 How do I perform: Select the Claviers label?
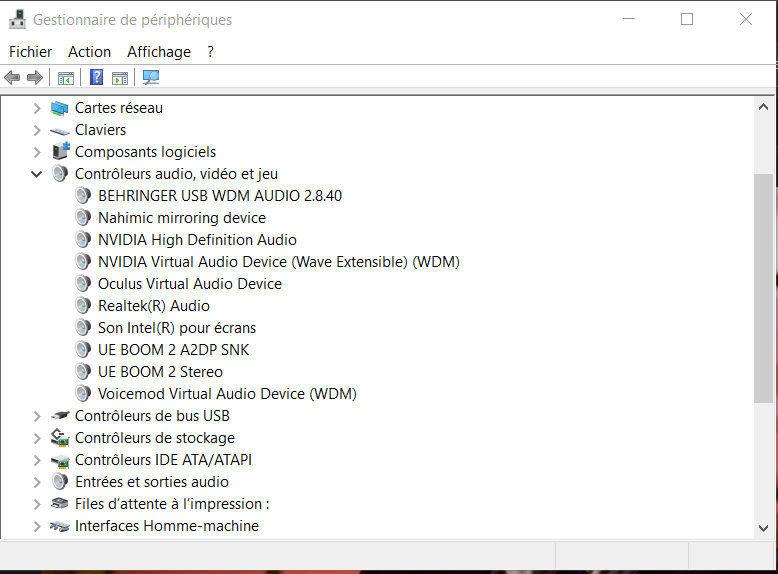coord(100,129)
